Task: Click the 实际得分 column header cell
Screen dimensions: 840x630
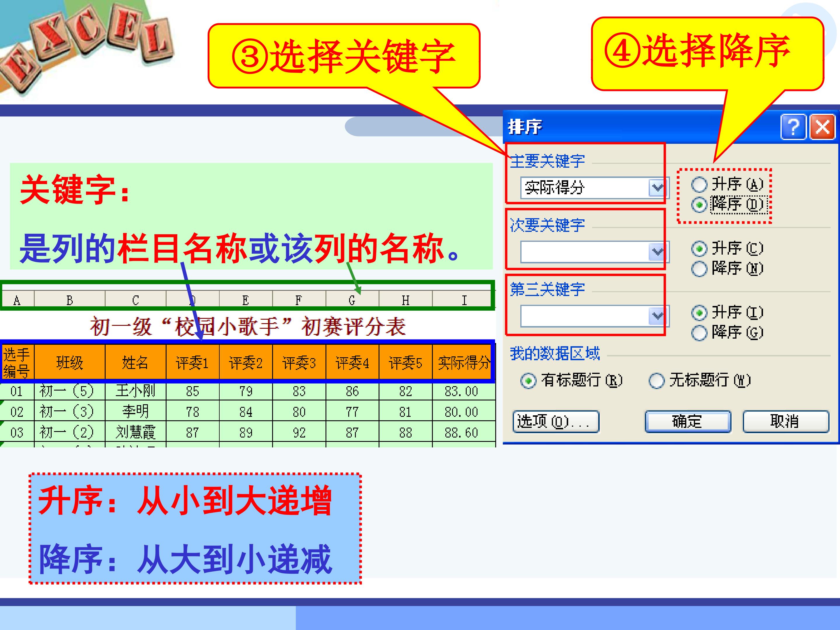Action: point(463,362)
